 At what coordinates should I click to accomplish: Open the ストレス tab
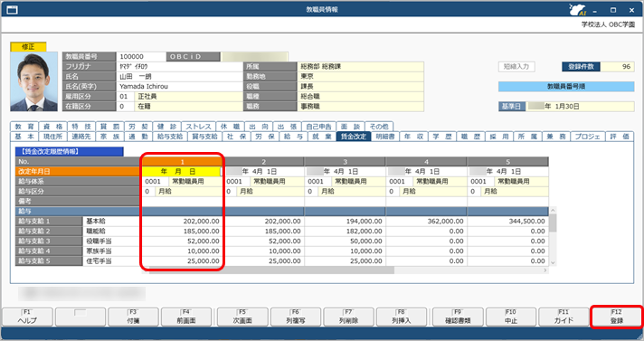[198, 127]
